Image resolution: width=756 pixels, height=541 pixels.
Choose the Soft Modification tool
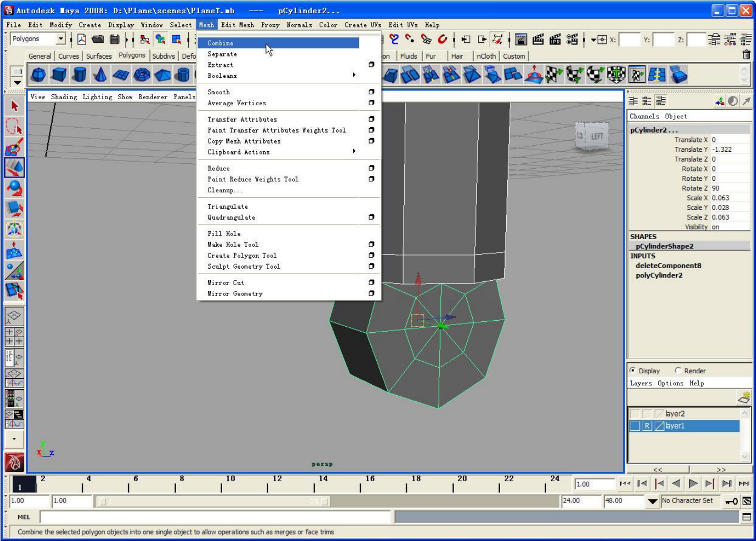point(14,250)
